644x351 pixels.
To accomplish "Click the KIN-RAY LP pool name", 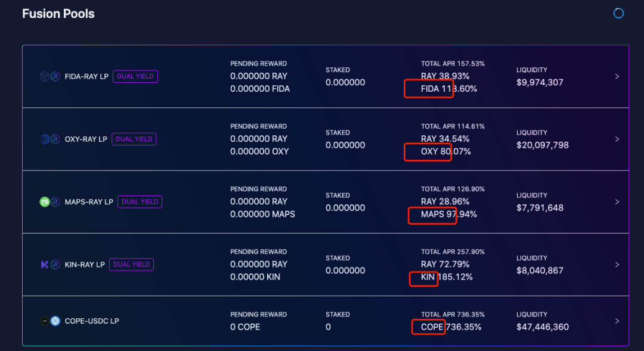I will (85, 265).
